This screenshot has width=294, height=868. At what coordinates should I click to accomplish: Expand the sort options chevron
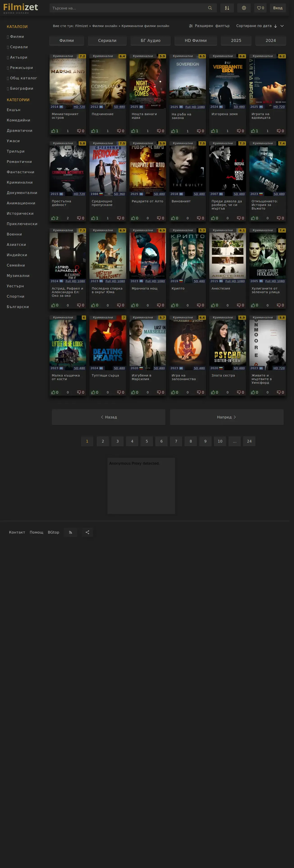click(x=282, y=26)
